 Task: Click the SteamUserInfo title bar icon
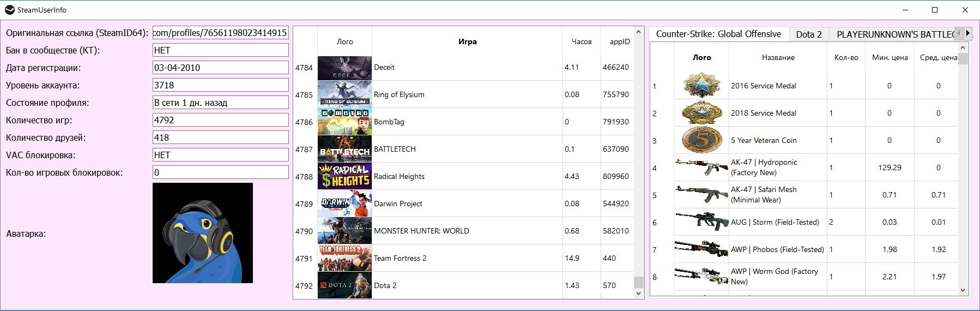coord(9,10)
